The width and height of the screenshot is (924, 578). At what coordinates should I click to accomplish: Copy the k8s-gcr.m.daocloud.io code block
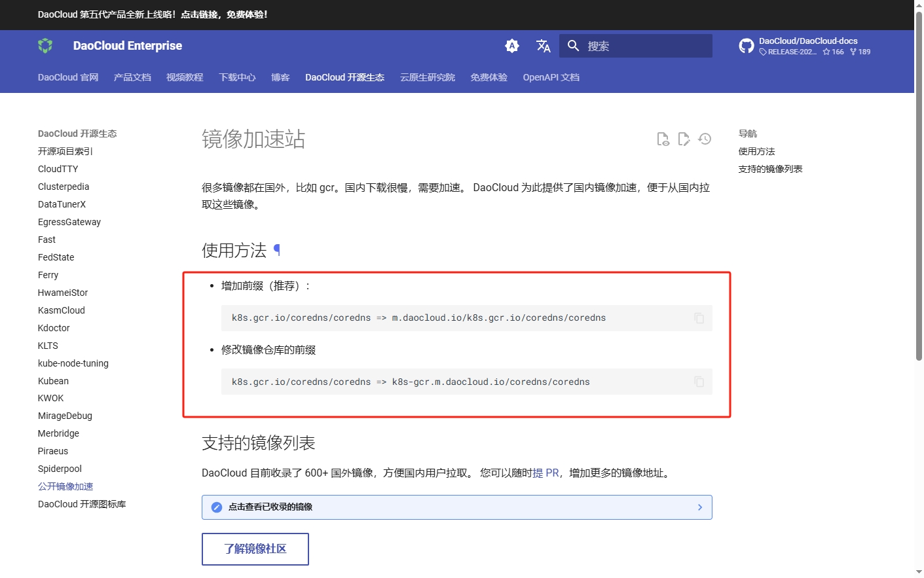(x=699, y=382)
